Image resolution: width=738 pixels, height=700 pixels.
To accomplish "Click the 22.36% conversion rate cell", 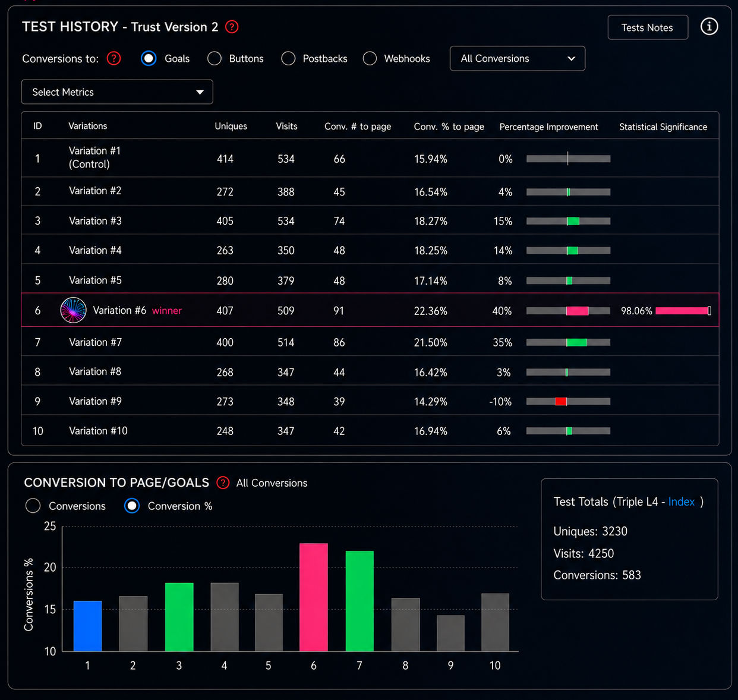I will [x=431, y=311].
